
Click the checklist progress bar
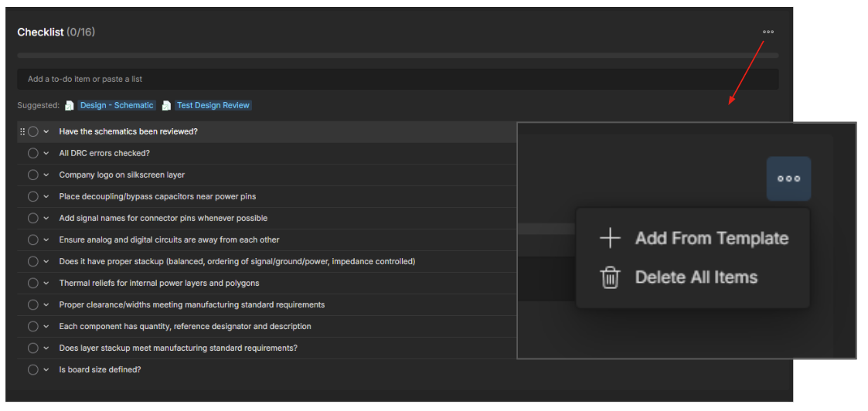point(397,56)
